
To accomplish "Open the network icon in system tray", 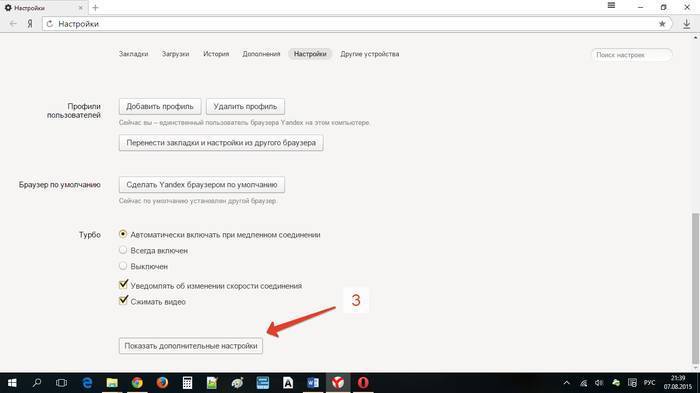I will [583, 383].
